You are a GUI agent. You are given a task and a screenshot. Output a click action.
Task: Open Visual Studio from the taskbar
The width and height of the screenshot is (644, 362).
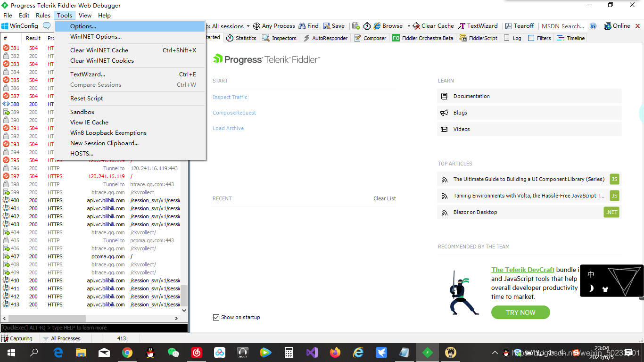(x=312, y=352)
